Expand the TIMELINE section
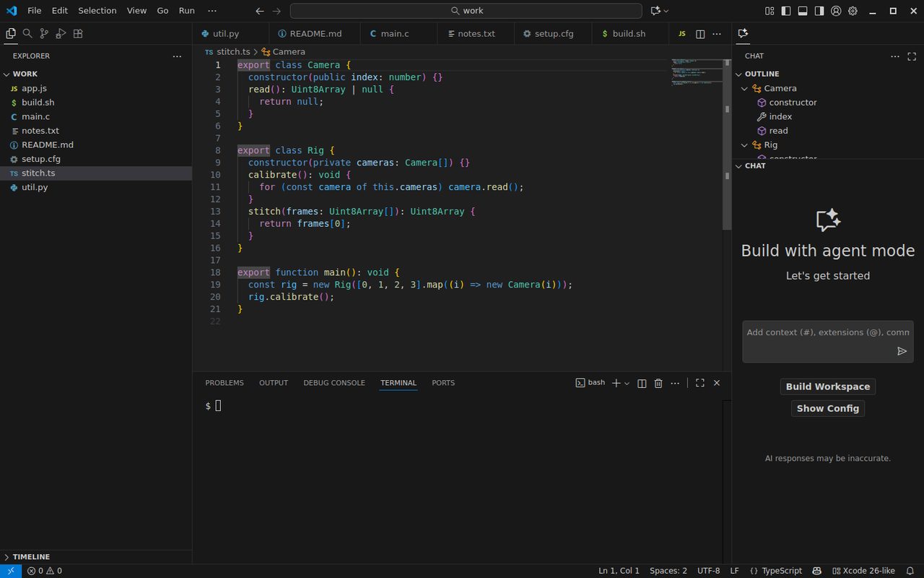This screenshot has width=924, height=578. point(96,557)
